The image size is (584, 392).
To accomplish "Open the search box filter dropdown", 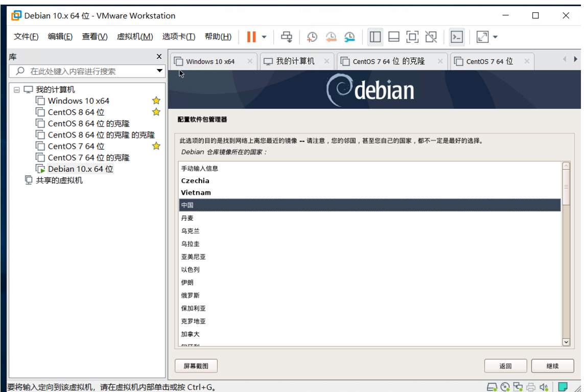I will tap(160, 72).
